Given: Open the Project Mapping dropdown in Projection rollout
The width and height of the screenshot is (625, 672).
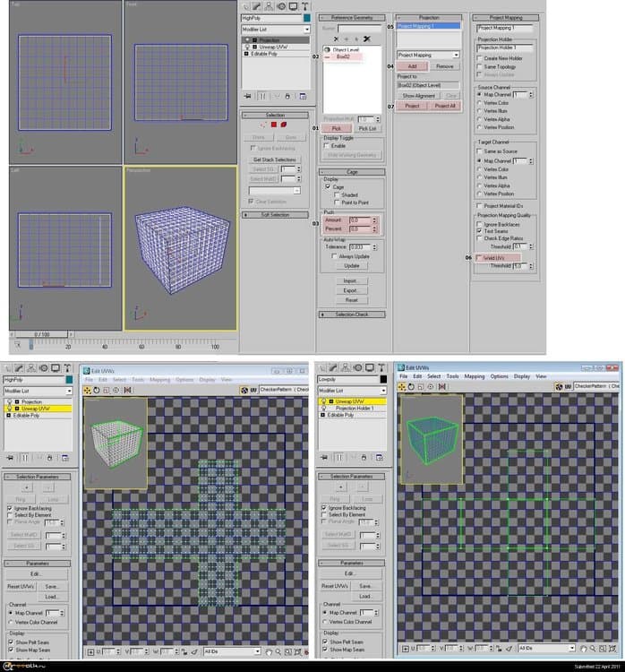Looking at the screenshot, I should click(x=428, y=55).
